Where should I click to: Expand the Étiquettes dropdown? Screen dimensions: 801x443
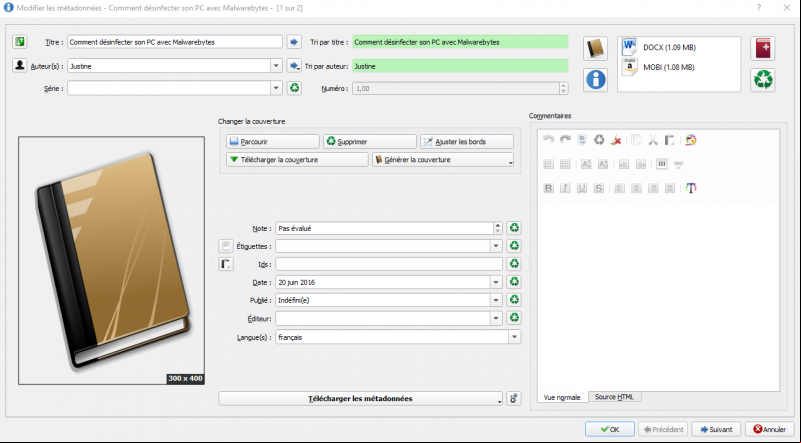click(x=496, y=246)
